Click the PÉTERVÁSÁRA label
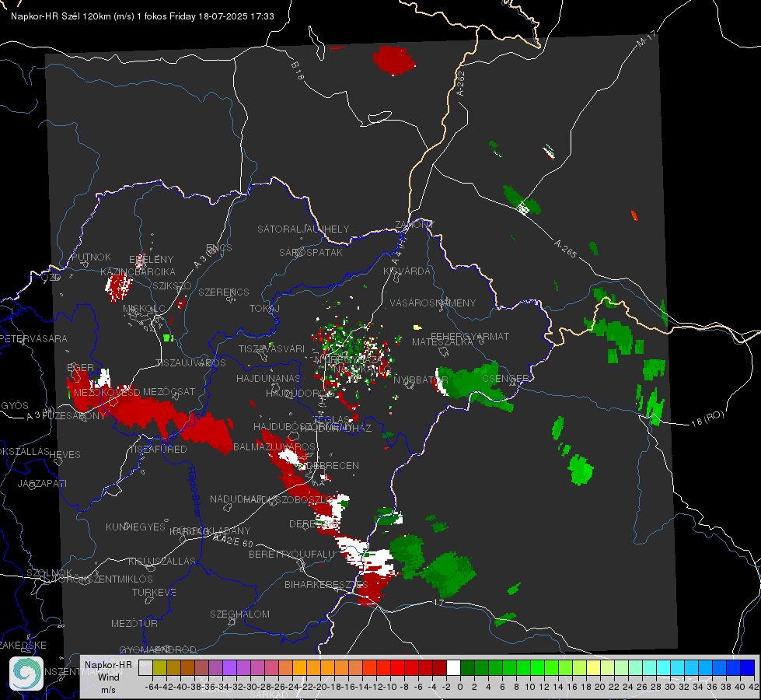This screenshot has height=700, width=761. (x=33, y=338)
